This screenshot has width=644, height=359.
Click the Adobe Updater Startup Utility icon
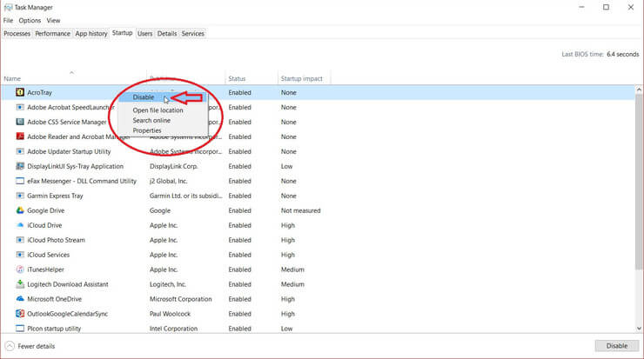(x=20, y=151)
